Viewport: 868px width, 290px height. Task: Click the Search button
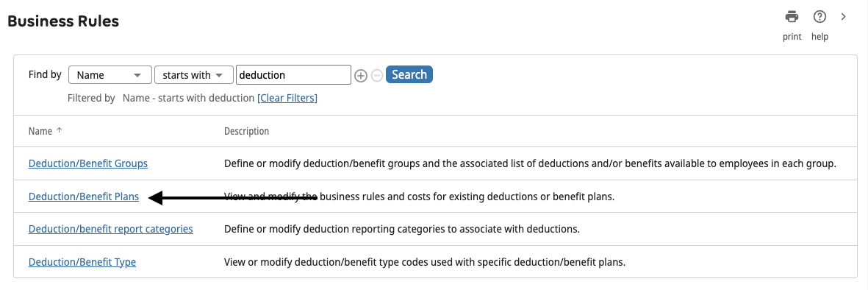pyautogui.click(x=409, y=74)
